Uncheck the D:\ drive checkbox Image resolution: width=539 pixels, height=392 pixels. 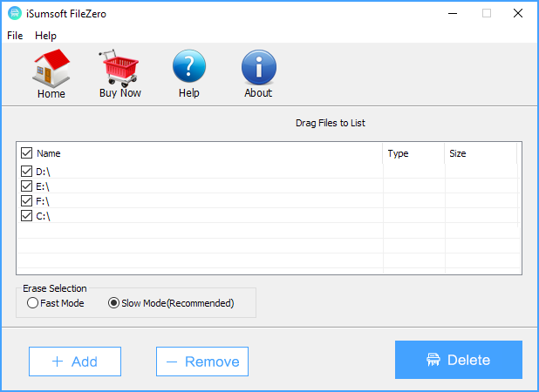26,171
